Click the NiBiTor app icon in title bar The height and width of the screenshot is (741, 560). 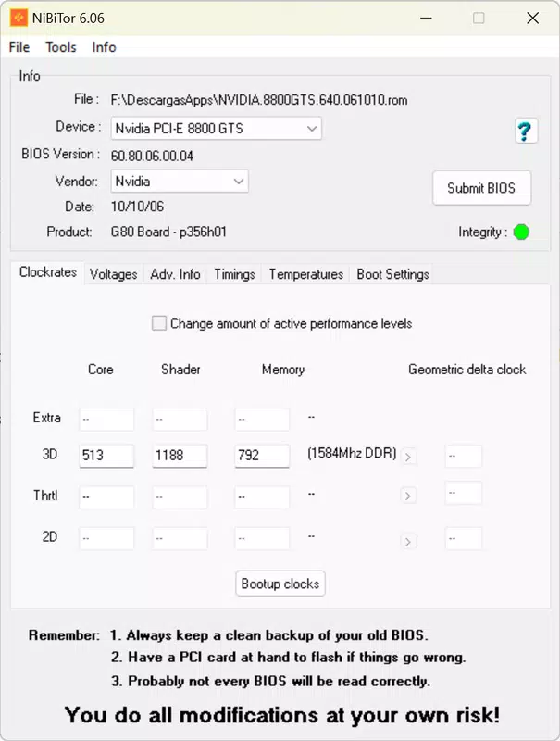(19, 18)
